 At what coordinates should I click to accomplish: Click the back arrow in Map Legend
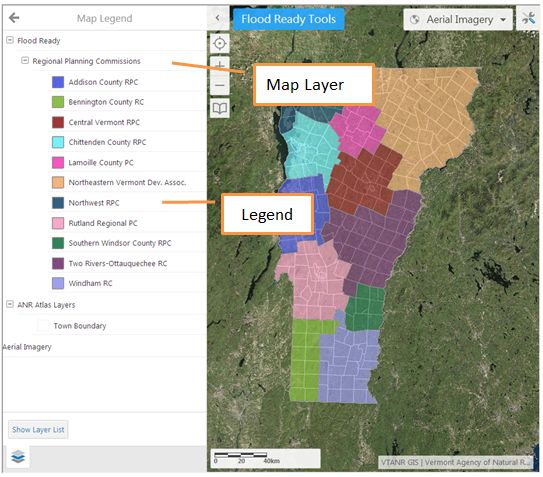pos(14,17)
